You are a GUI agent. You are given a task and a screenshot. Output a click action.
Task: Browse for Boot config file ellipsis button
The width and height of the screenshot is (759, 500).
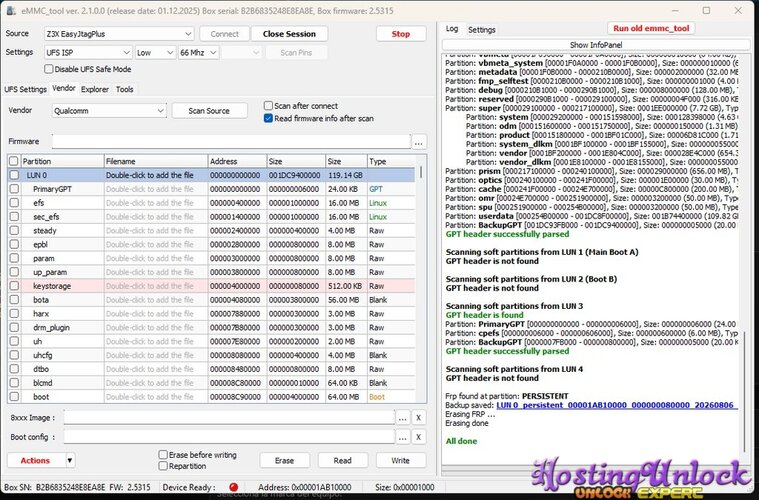[x=402, y=437]
